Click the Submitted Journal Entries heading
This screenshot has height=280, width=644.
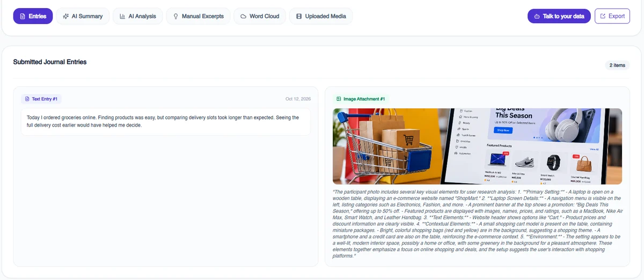(50, 62)
